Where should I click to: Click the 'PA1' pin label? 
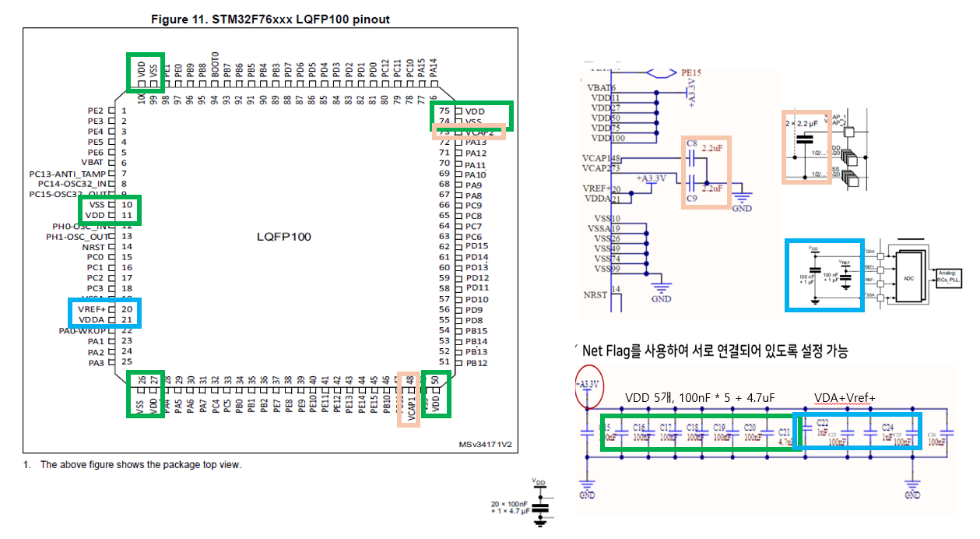tap(96, 340)
